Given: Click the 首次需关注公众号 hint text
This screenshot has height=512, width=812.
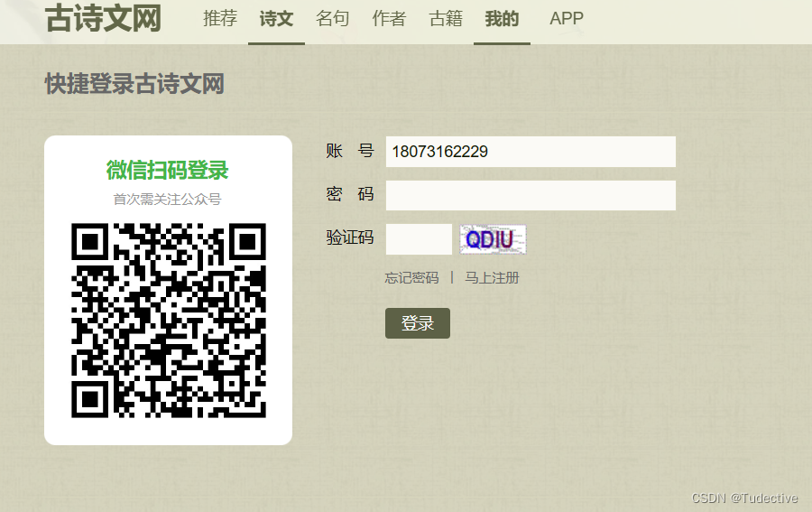Looking at the screenshot, I should click(167, 199).
